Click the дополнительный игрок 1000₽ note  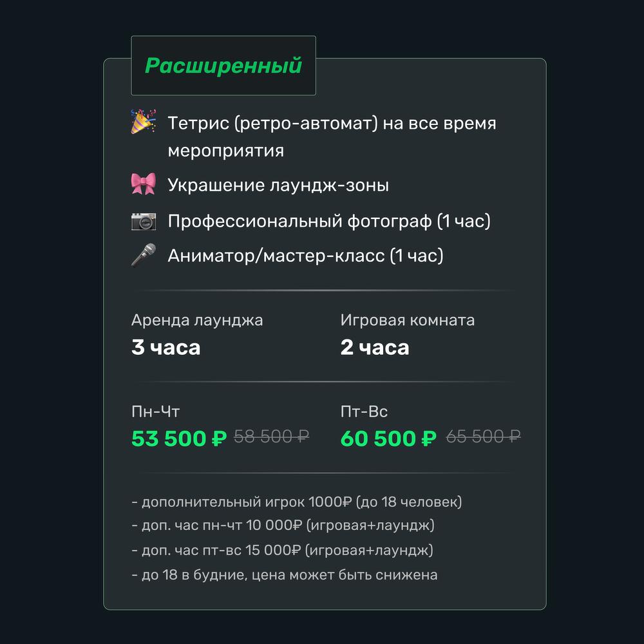click(x=296, y=502)
